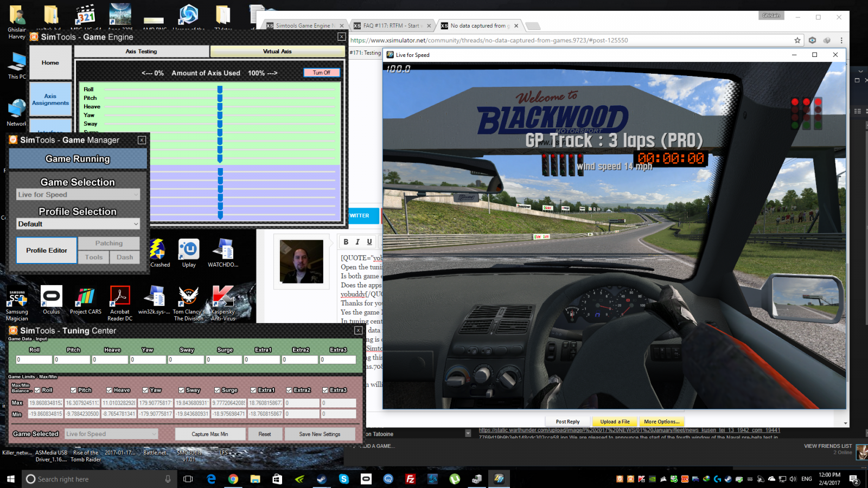Toggle the Yaw max/min balance checkbox
Viewport: 868px width, 488px height.
[x=145, y=390]
